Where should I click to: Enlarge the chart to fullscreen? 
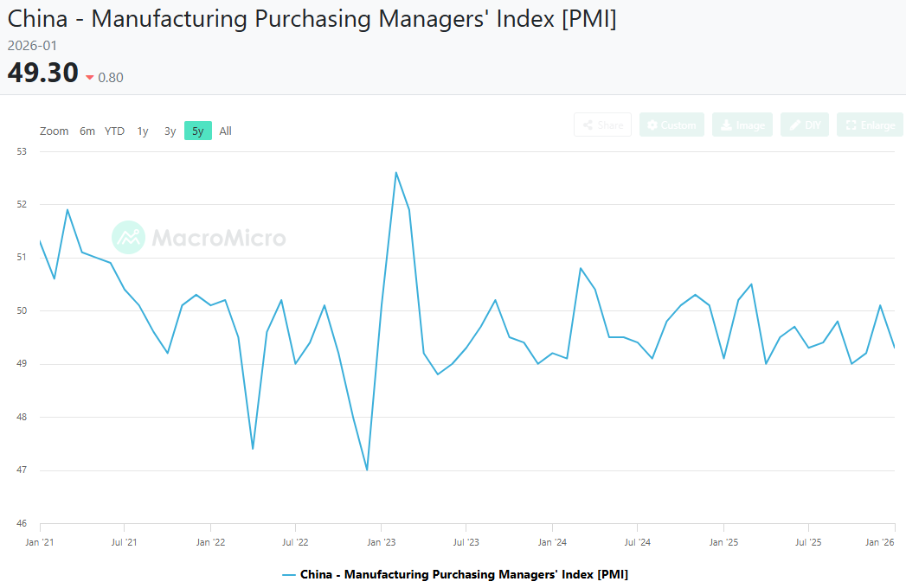(x=851, y=125)
